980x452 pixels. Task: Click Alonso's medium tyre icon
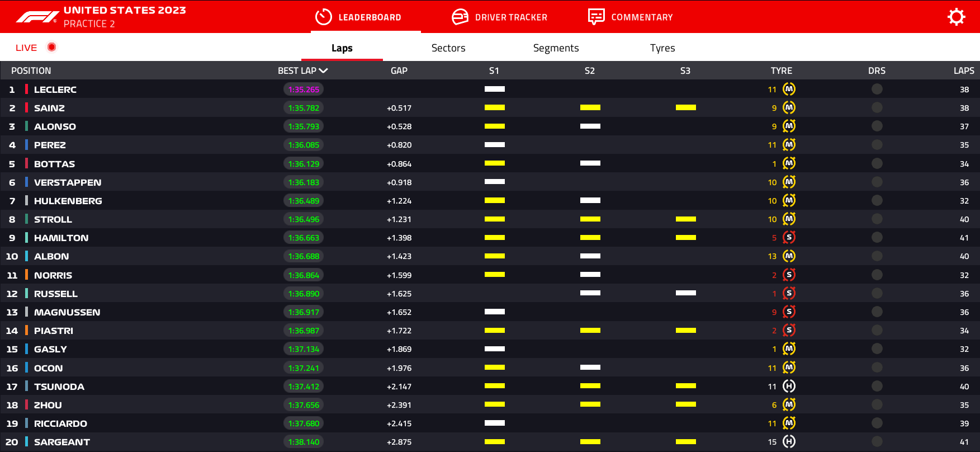tap(789, 126)
